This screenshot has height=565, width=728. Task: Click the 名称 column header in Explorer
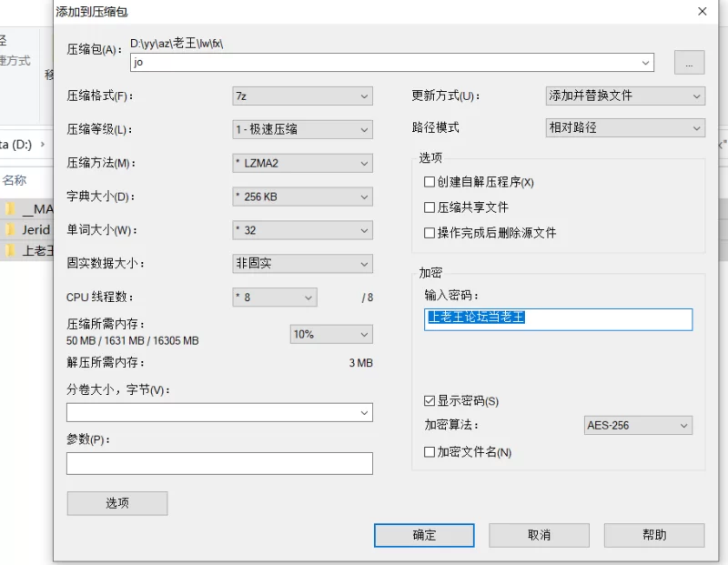pos(15,180)
